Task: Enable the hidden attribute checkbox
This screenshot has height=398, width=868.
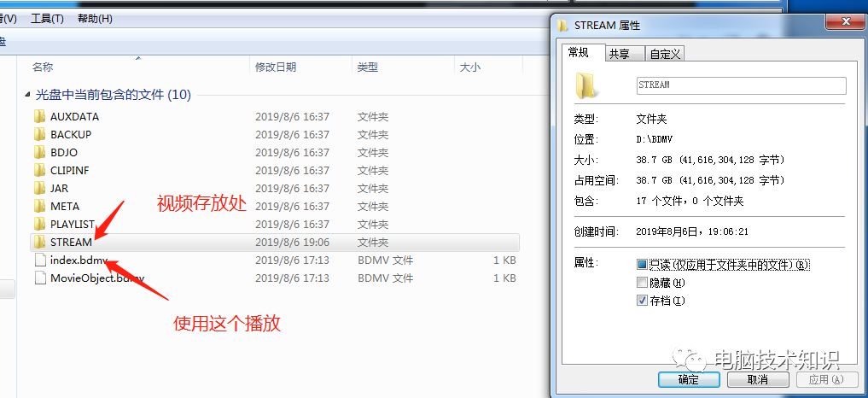Action: [x=643, y=283]
